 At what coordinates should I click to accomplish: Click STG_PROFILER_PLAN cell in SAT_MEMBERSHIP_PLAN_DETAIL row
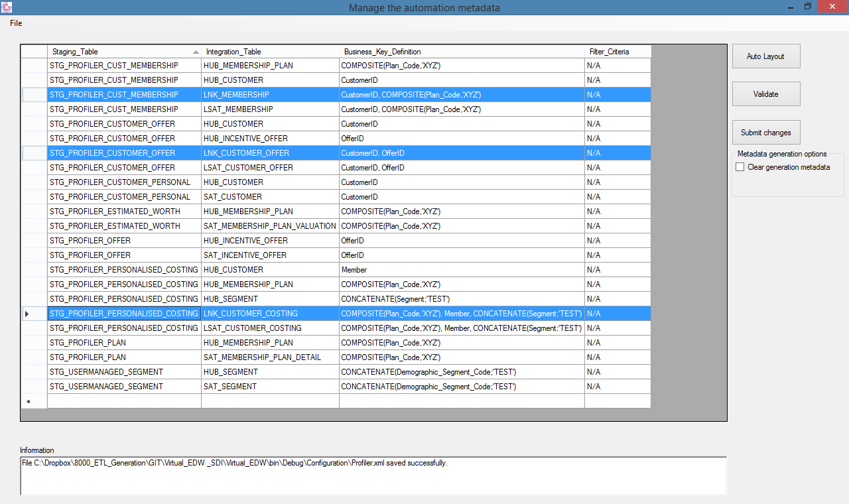click(x=124, y=357)
